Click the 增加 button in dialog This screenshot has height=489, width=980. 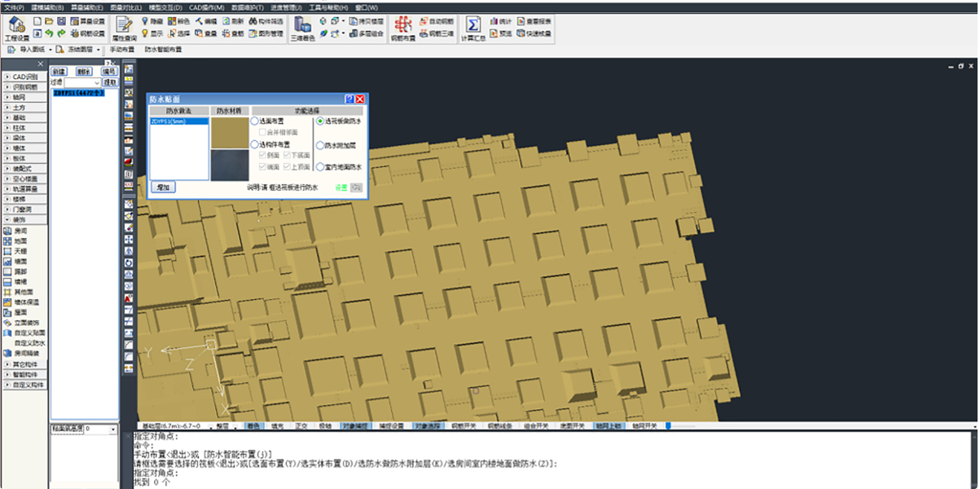coord(163,187)
